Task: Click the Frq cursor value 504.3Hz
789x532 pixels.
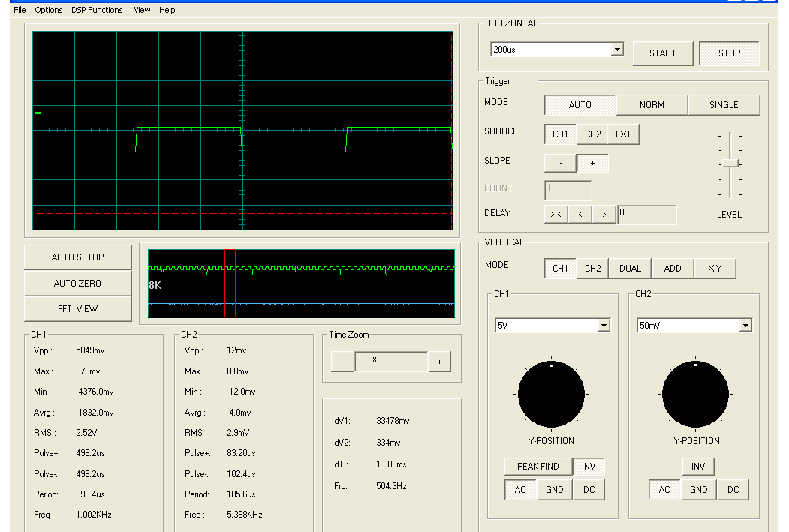Action: click(x=391, y=486)
